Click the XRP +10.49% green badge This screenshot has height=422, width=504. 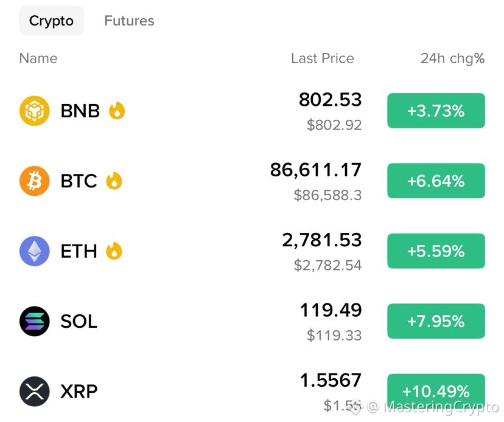436,391
